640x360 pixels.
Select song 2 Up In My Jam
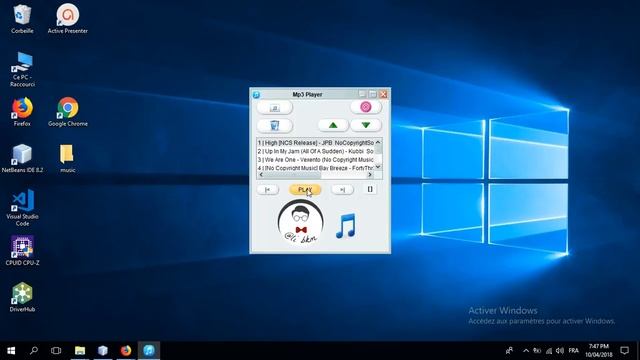point(316,151)
